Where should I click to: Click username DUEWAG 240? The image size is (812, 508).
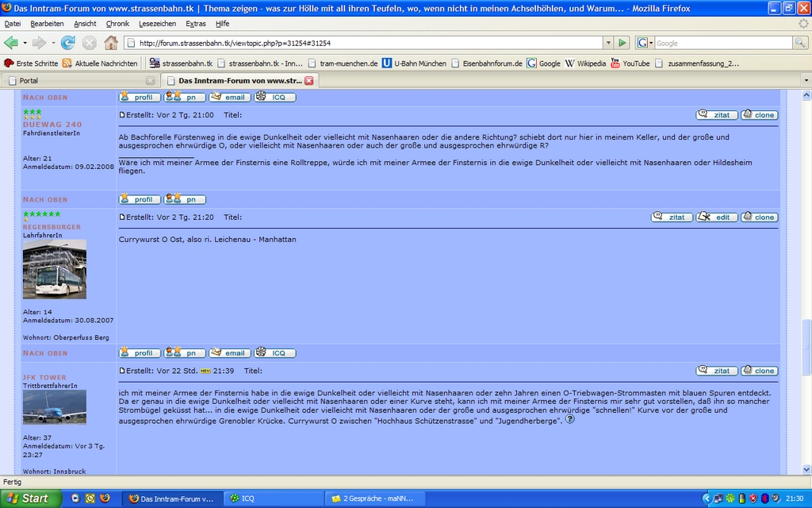pyautogui.click(x=52, y=125)
